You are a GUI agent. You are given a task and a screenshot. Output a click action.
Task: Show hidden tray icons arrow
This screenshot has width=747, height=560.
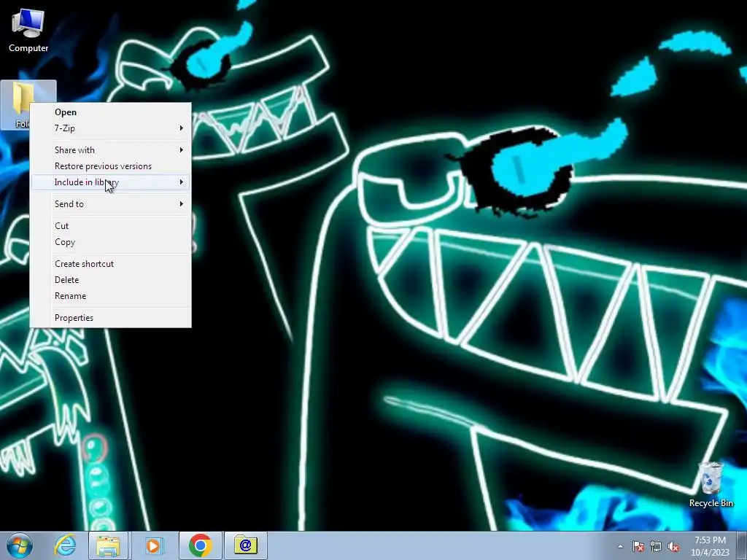pyautogui.click(x=620, y=546)
